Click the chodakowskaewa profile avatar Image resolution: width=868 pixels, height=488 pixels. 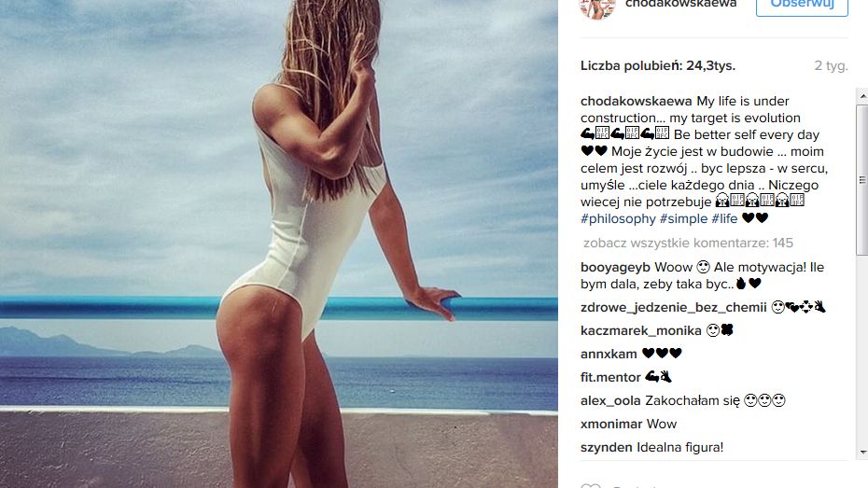597,8
